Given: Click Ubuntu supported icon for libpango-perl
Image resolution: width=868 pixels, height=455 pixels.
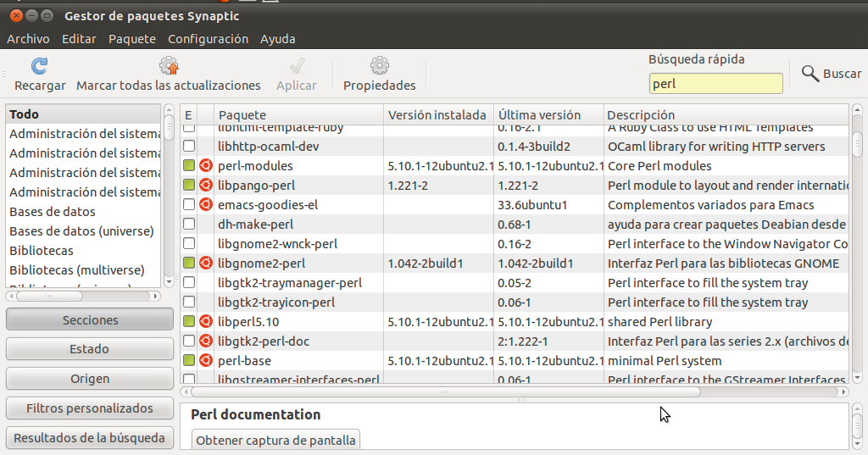Looking at the screenshot, I should coord(206,185).
